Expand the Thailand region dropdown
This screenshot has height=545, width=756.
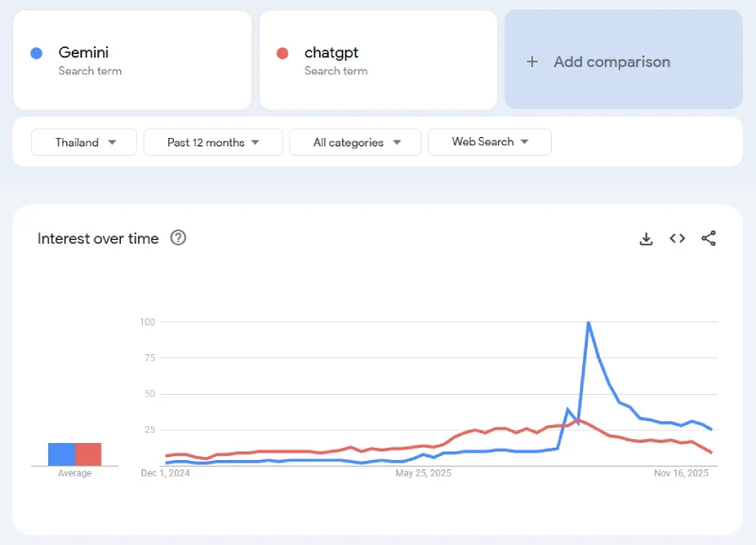tap(85, 143)
